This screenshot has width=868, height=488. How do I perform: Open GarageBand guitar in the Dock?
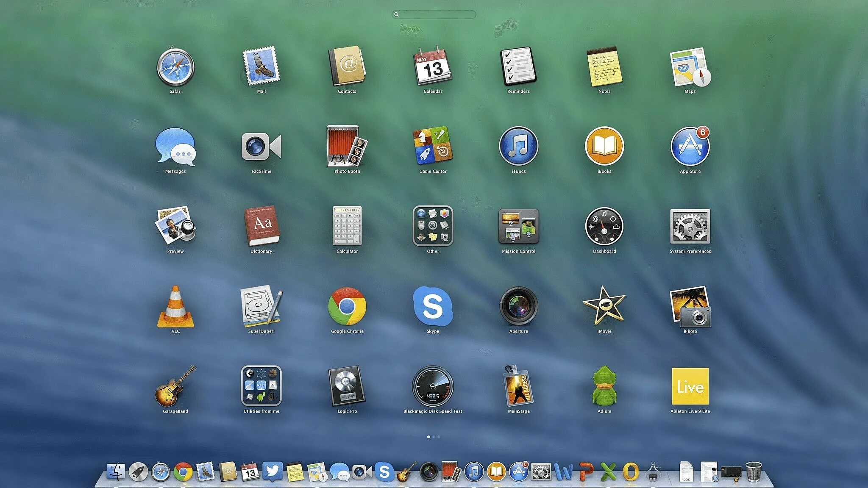(407, 471)
